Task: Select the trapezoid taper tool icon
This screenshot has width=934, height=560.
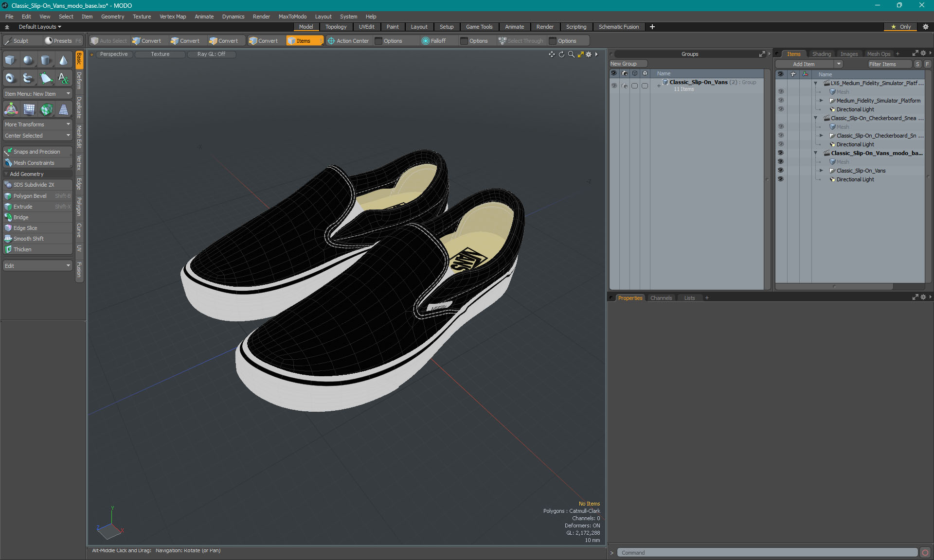Action: click(x=64, y=109)
